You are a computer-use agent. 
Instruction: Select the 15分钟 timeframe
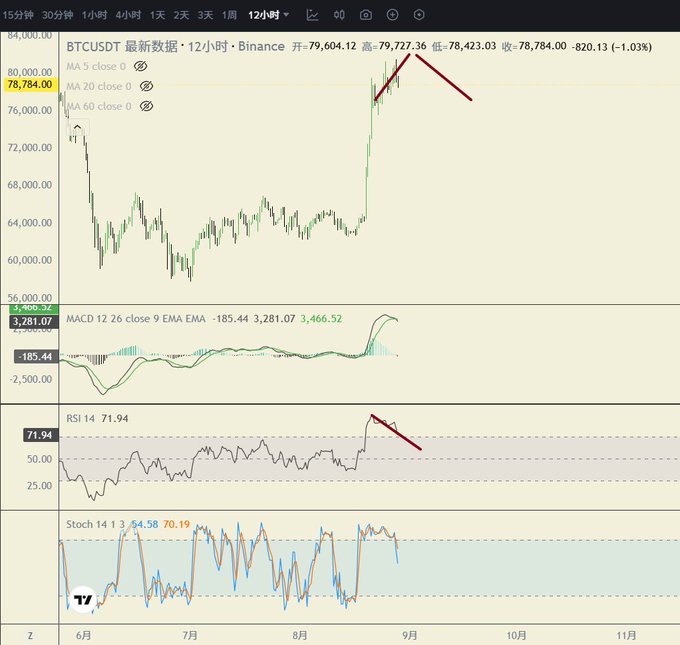coord(18,15)
